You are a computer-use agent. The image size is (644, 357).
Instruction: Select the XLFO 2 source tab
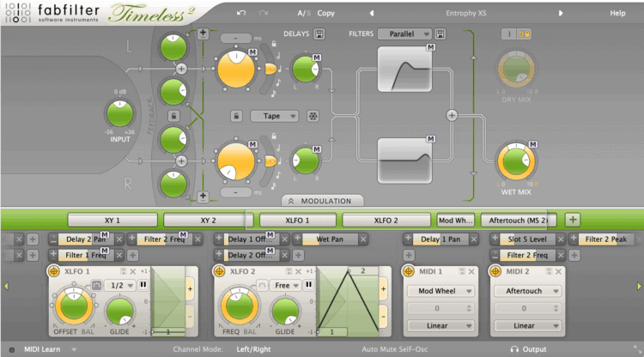click(x=386, y=221)
